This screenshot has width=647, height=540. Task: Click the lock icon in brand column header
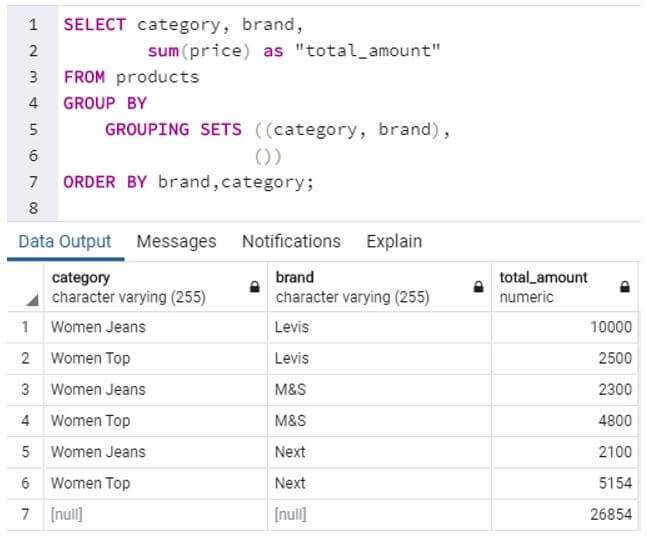pos(477,287)
